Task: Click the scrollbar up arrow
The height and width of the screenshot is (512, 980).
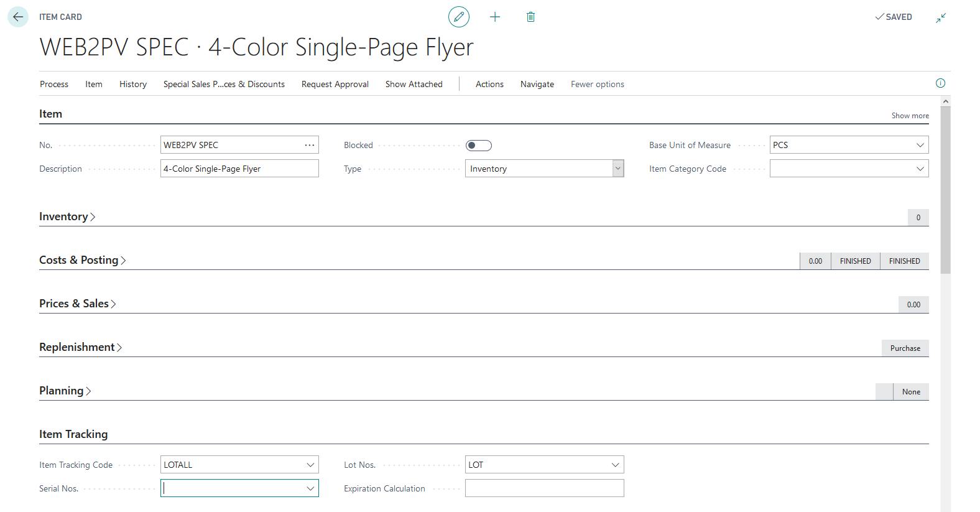Action: [x=946, y=101]
